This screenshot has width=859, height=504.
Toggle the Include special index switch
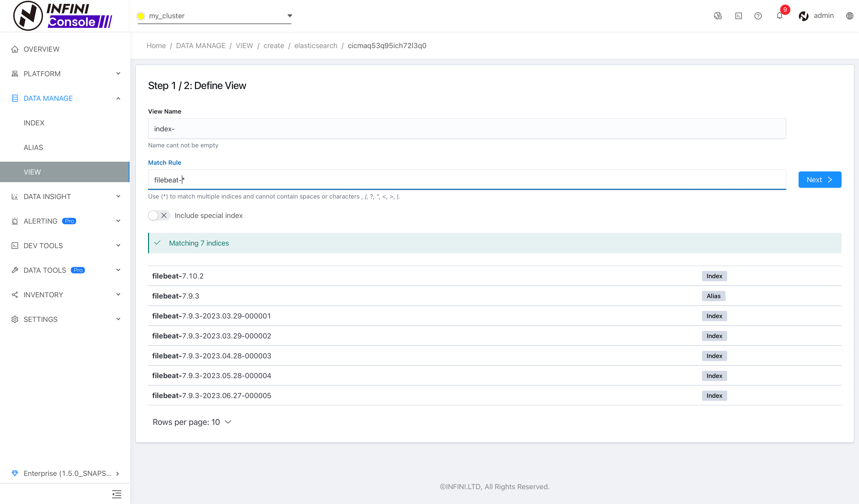[159, 215]
